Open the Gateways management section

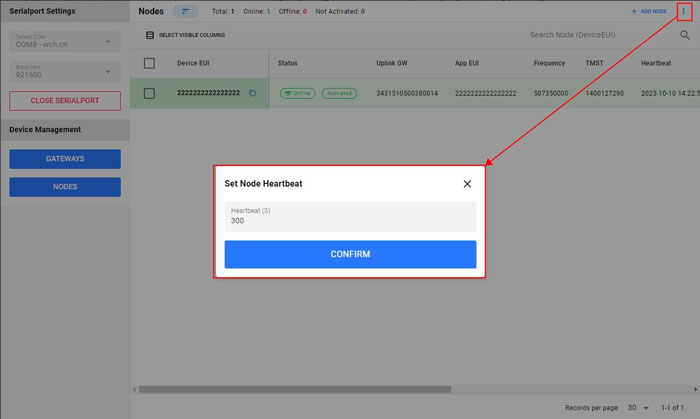(x=65, y=159)
